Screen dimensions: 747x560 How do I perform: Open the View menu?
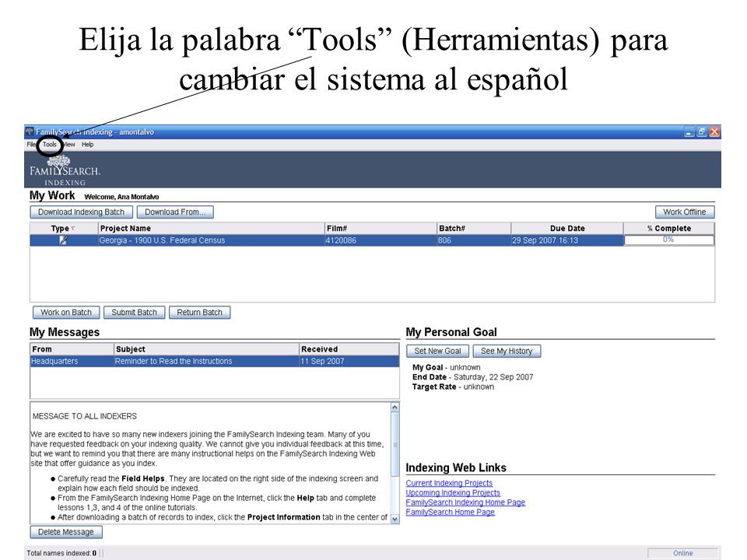(69, 145)
